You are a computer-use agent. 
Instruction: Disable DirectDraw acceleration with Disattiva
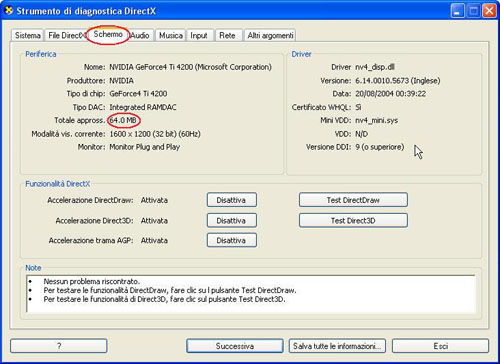click(232, 200)
